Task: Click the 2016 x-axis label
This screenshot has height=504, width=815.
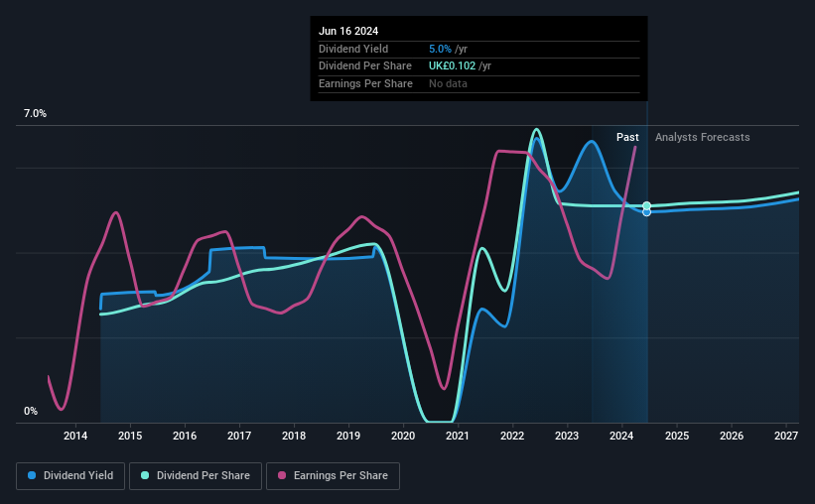Action: pos(185,436)
